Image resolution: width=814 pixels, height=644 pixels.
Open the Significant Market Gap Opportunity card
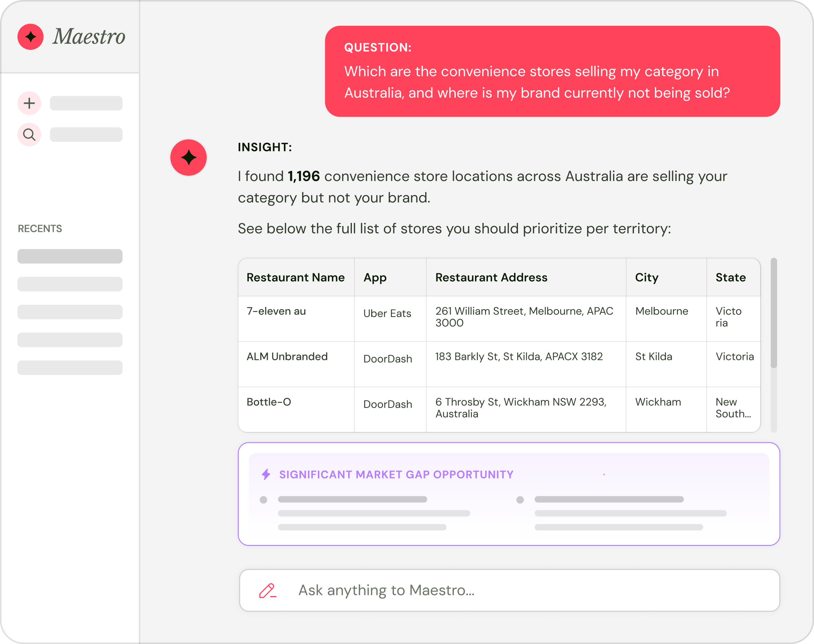point(509,494)
